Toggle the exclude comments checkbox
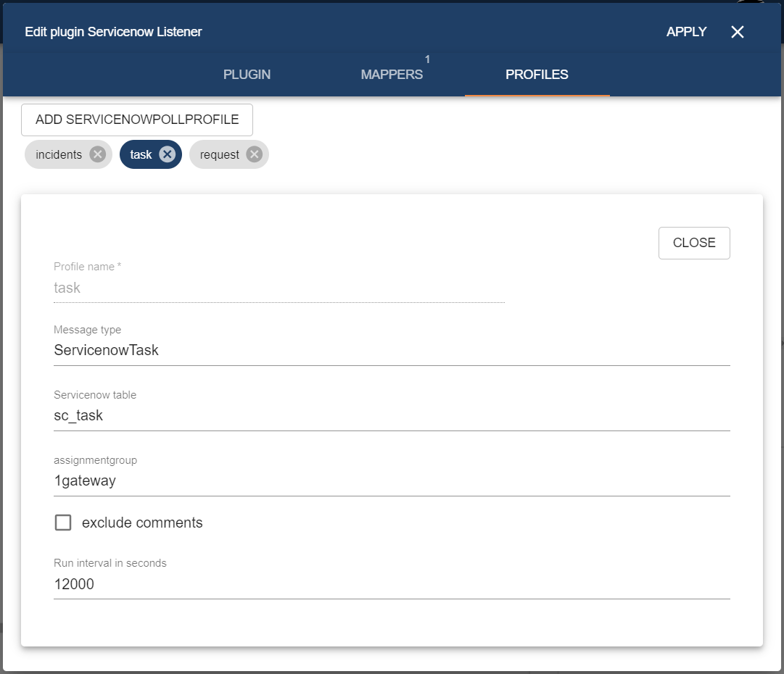 click(x=64, y=523)
